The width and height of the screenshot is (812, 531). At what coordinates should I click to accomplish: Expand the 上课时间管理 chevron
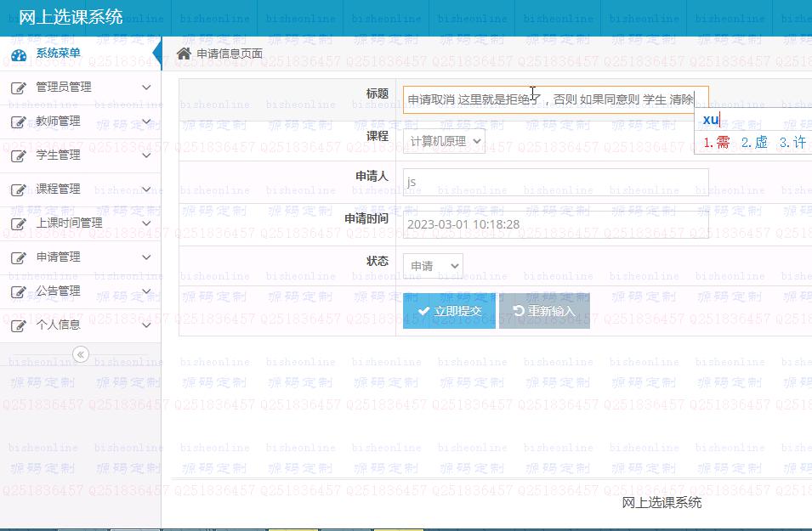(146, 223)
